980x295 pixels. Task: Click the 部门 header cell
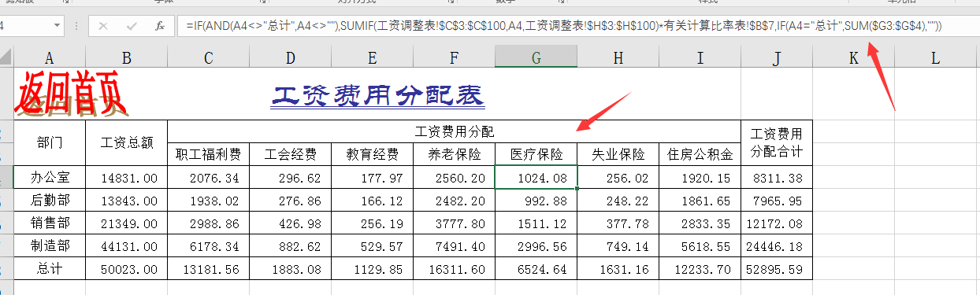(x=50, y=142)
